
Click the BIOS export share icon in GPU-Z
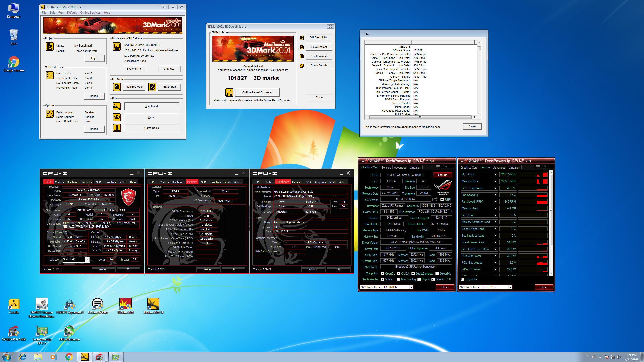click(x=435, y=199)
